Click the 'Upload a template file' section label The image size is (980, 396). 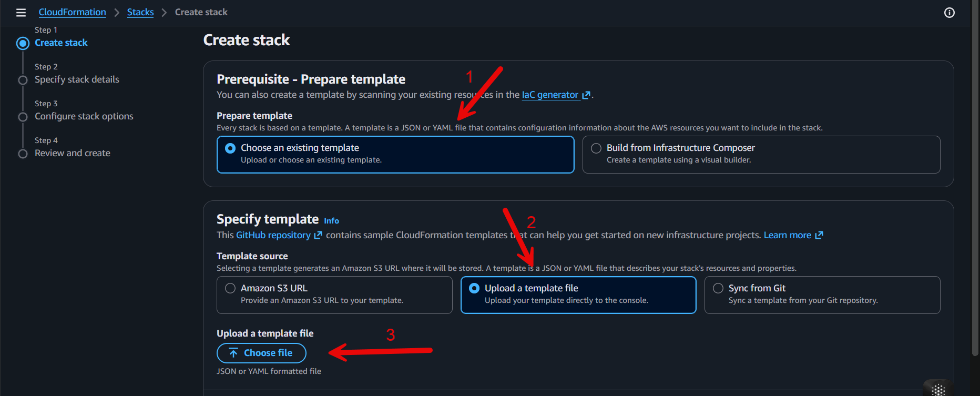[265, 333]
